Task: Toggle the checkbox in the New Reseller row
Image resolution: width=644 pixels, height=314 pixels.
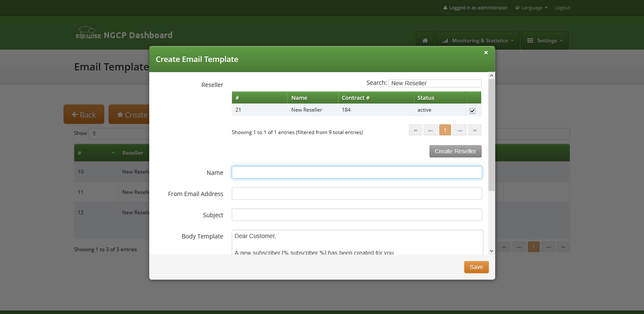Action: pos(472,110)
